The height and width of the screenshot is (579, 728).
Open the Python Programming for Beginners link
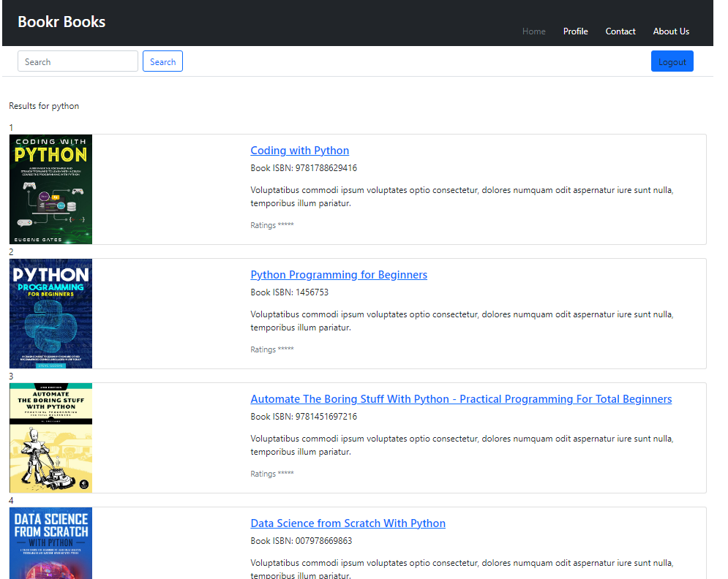339,274
